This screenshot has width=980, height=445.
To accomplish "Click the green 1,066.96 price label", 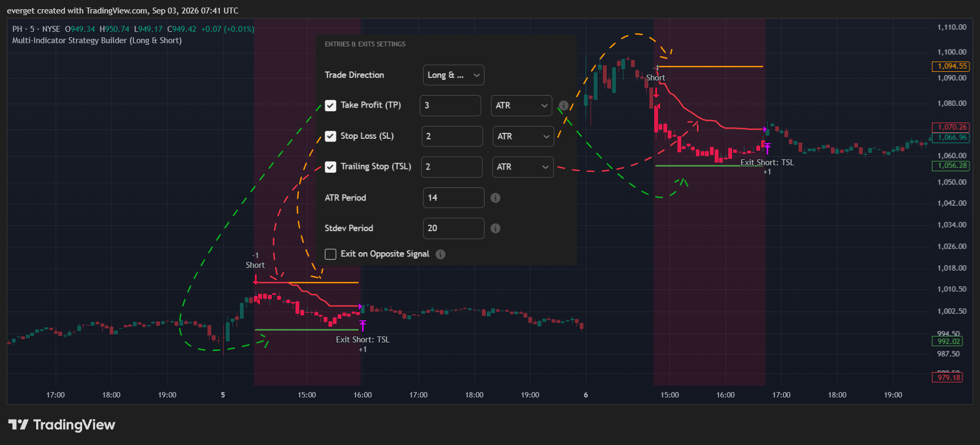I will point(951,138).
